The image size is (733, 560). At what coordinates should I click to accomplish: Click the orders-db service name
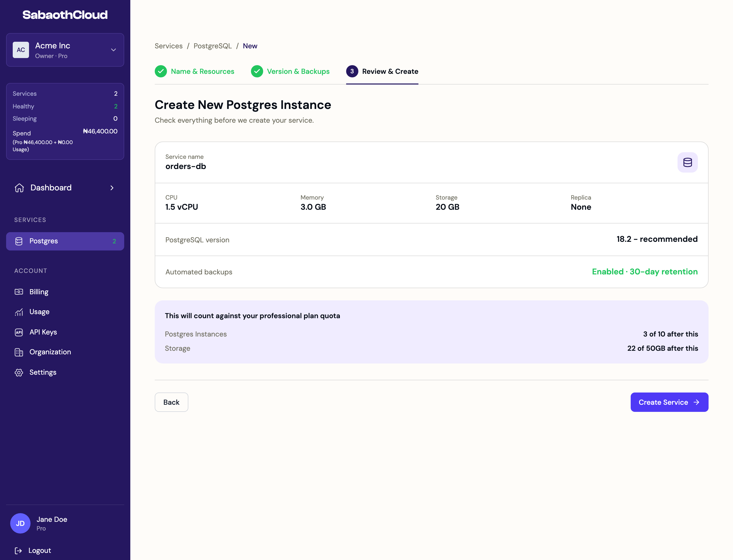186,166
